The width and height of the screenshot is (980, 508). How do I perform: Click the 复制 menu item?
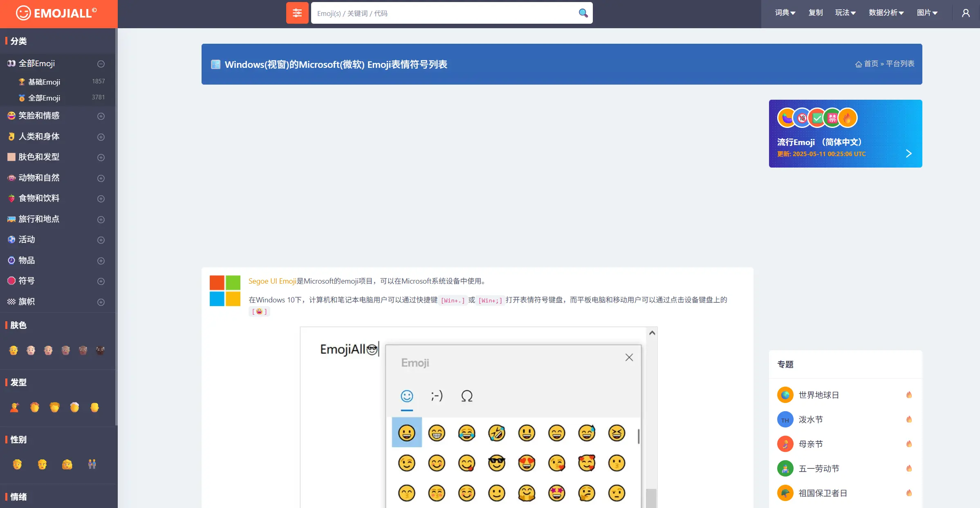click(x=815, y=13)
